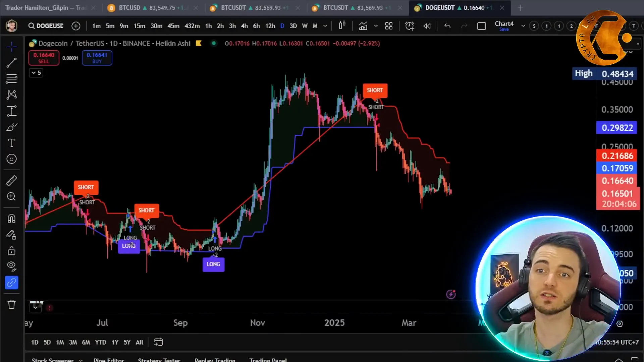Open the price range prediction tools
Viewport: 644px width, 362px height.
click(11, 111)
